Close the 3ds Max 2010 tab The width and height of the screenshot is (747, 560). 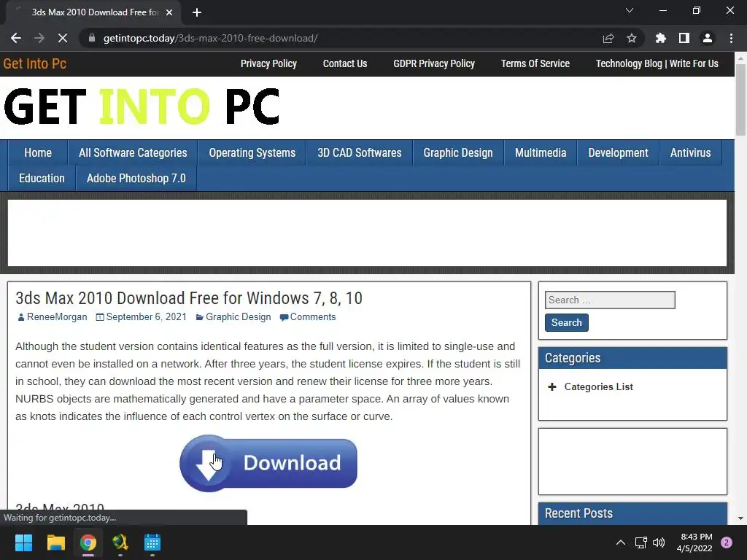pyautogui.click(x=169, y=12)
